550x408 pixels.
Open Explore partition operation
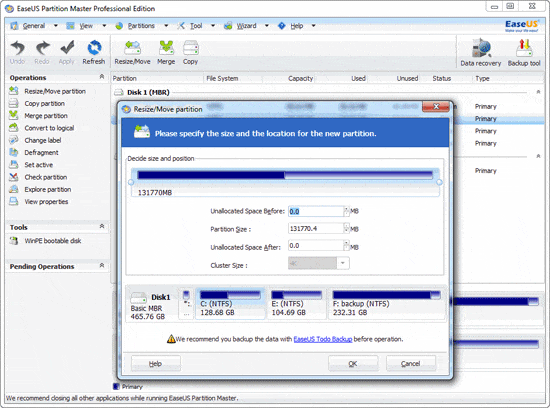(x=47, y=189)
